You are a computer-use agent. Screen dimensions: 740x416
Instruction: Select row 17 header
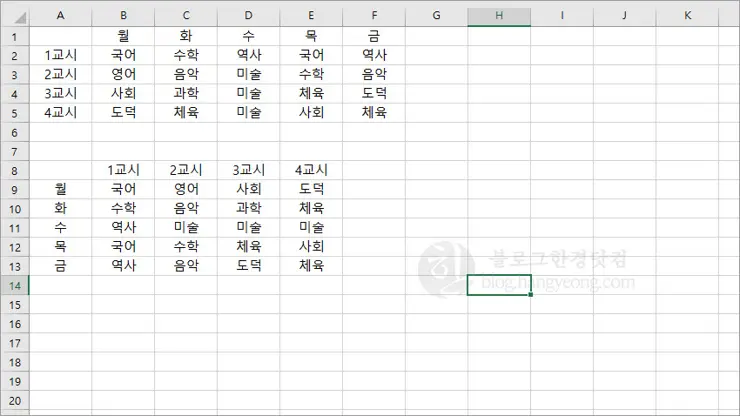(15, 343)
